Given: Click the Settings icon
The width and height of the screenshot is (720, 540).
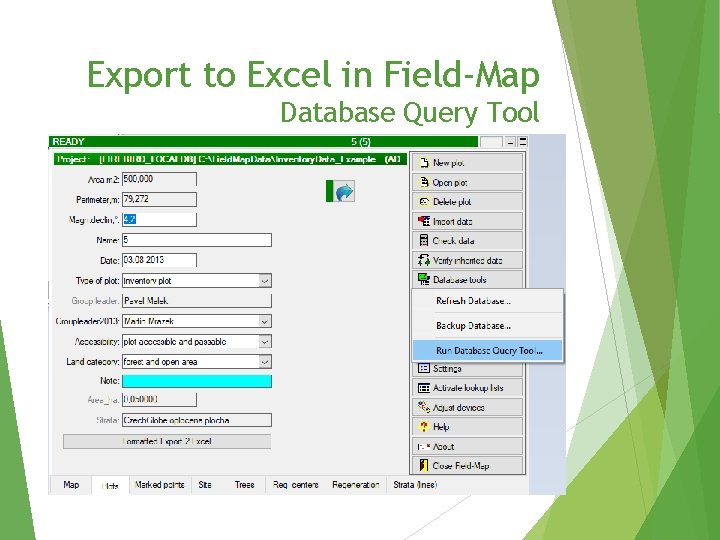Looking at the screenshot, I should [x=423, y=368].
